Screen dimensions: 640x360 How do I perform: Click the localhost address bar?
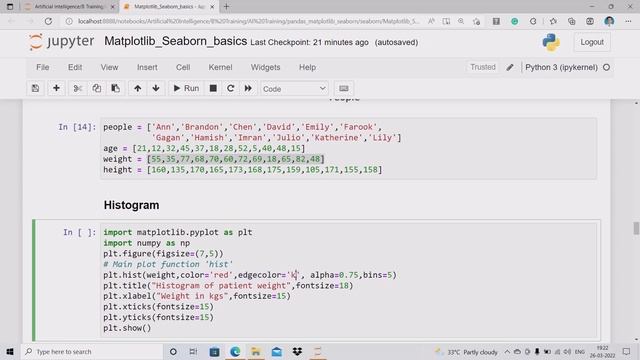click(248, 21)
